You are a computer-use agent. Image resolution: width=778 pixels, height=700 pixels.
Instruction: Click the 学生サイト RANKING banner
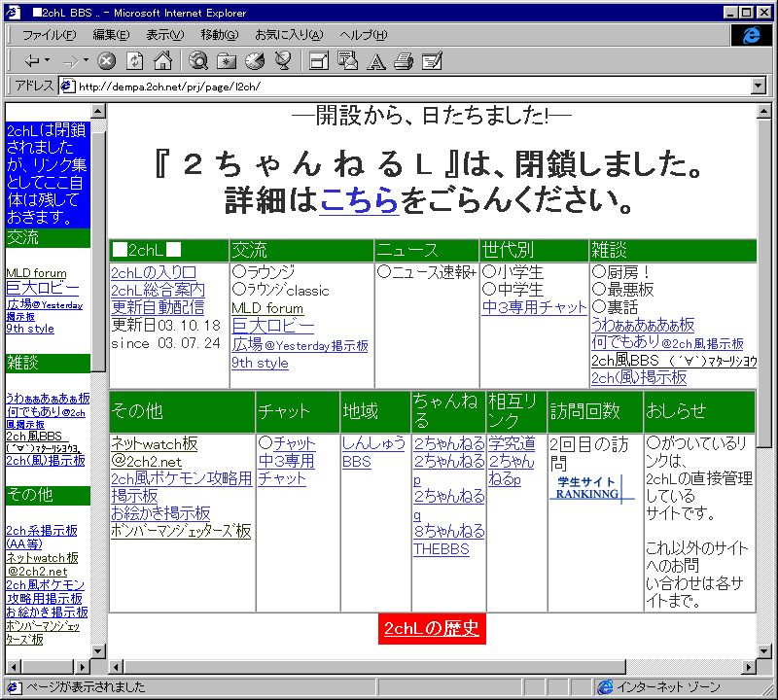(x=592, y=489)
